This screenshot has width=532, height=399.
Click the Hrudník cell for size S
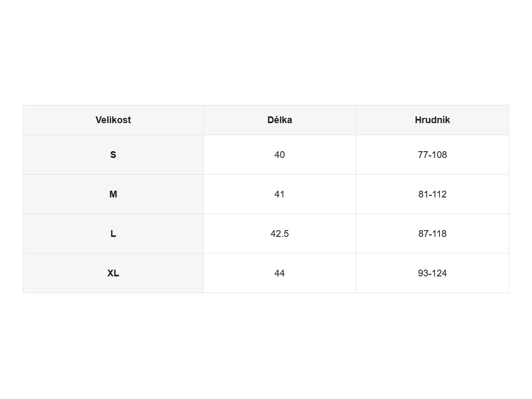coord(432,155)
